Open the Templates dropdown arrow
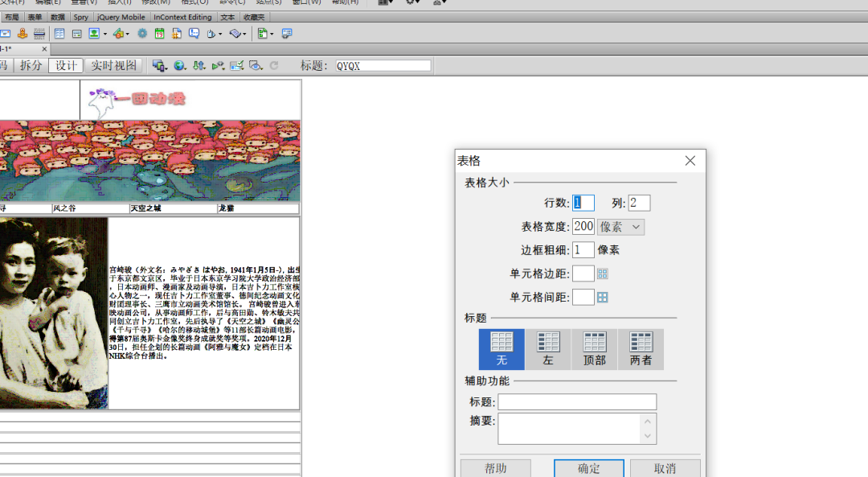This screenshot has height=477, width=868. pos(271,33)
